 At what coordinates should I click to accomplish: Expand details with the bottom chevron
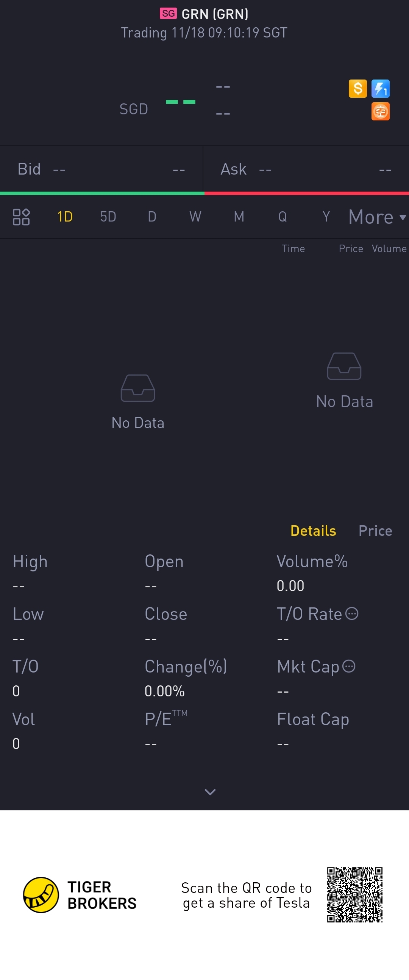click(x=210, y=792)
